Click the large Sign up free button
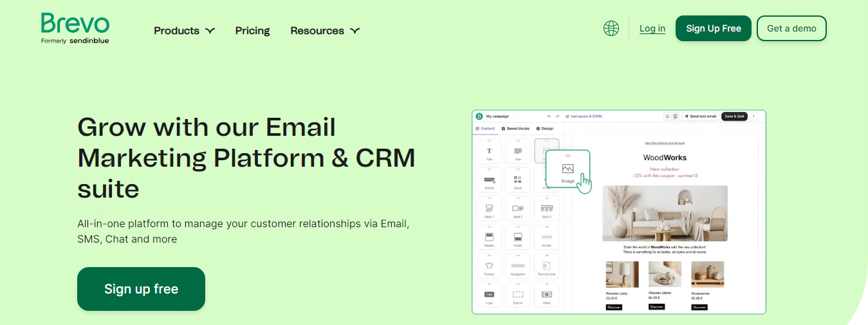868x325 pixels. (141, 289)
